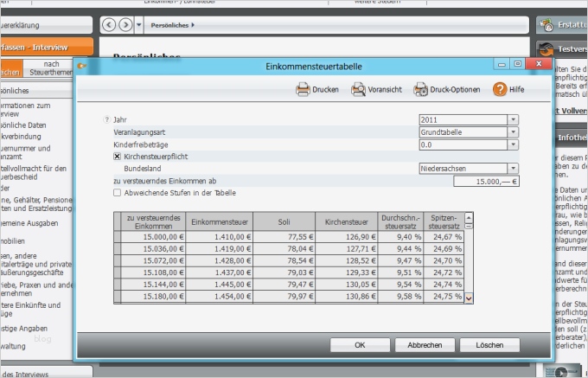Image resolution: width=588 pixels, height=378 pixels.
Task: Open the Bundesland Niedersachsen dropdown
Action: [513, 169]
